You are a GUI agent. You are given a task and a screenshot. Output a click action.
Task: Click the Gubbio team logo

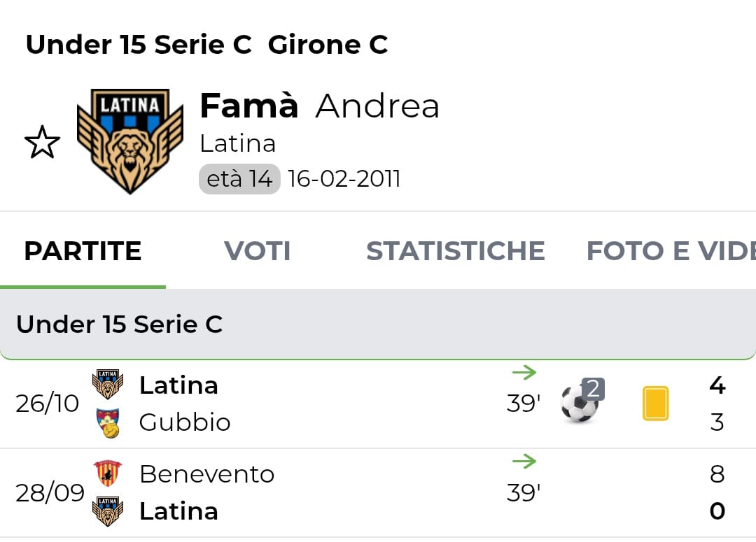108,423
